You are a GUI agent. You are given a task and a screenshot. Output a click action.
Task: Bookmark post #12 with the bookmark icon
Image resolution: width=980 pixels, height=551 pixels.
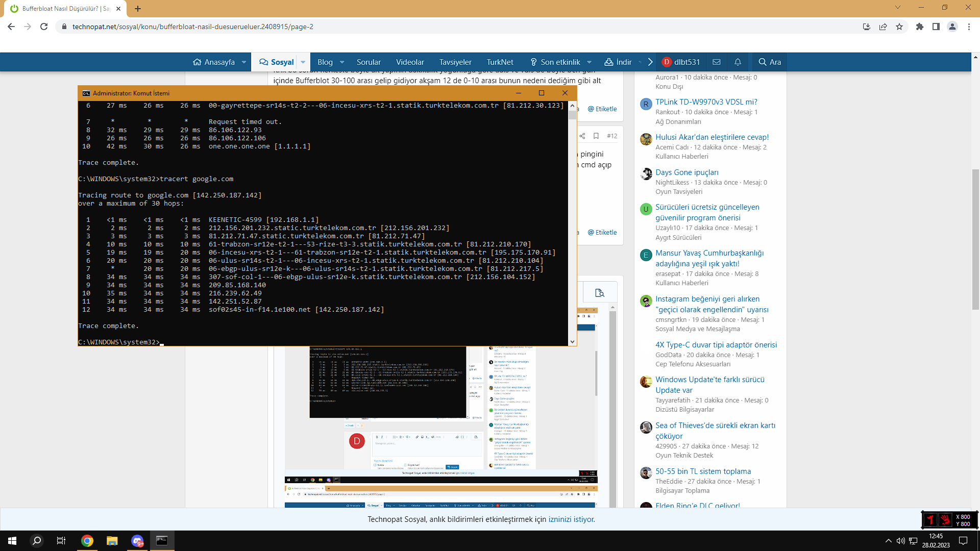tap(596, 136)
